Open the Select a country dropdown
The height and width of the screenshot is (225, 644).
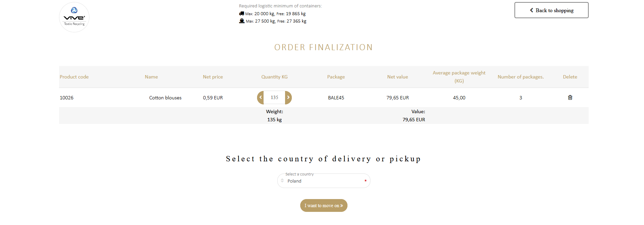tap(324, 181)
